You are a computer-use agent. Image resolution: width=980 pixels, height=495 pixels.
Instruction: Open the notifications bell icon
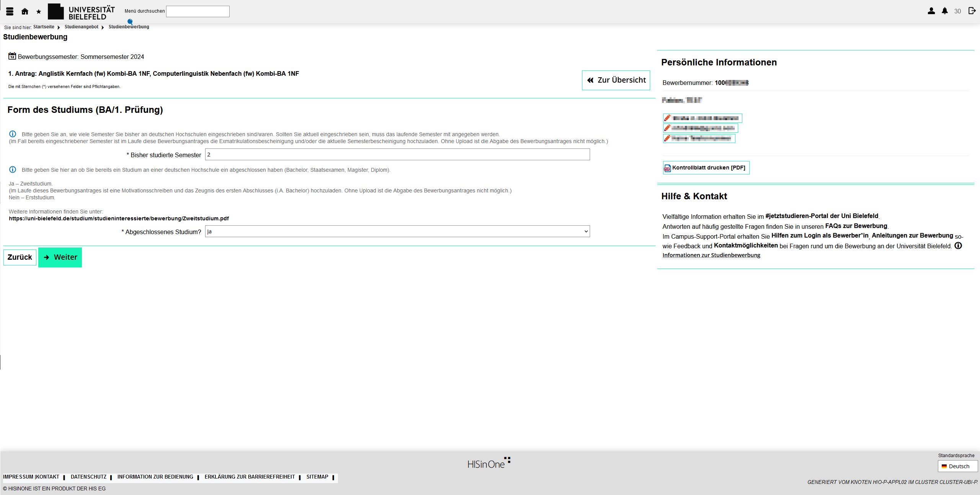pos(945,11)
